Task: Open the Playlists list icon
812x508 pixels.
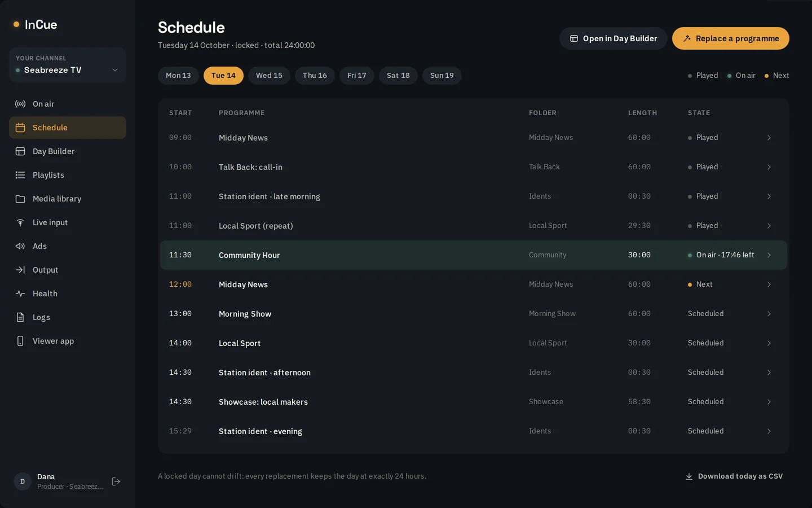Action: coord(20,175)
